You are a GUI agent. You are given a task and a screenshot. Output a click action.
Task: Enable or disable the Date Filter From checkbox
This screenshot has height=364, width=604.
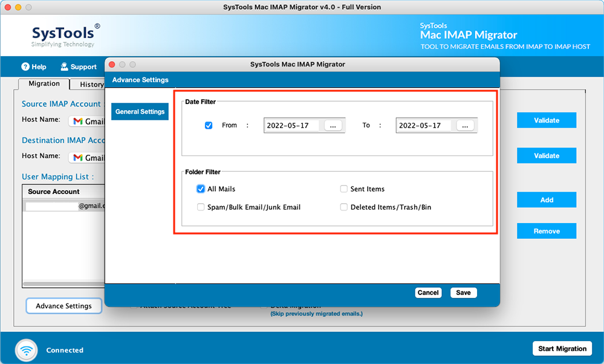coord(209,125)
